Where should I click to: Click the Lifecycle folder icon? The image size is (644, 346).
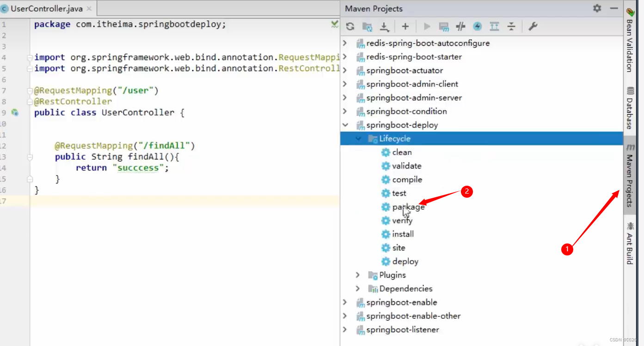(373, 139)
